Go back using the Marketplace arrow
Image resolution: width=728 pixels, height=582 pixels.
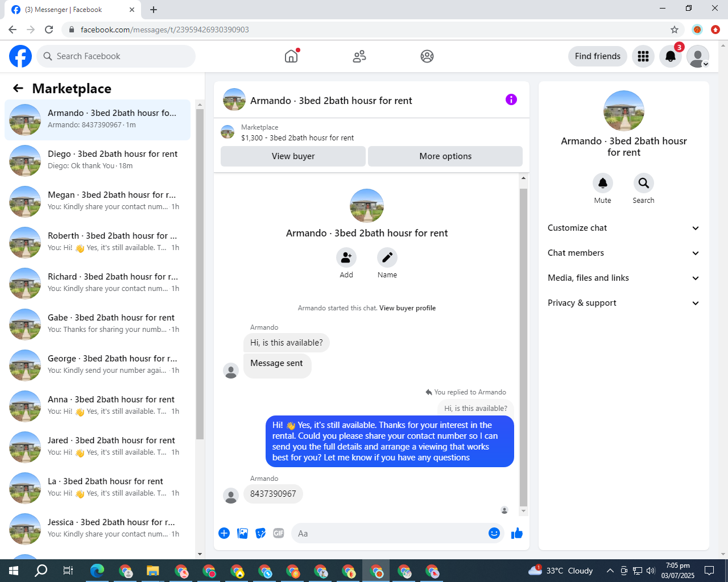(x=18, y=88)
